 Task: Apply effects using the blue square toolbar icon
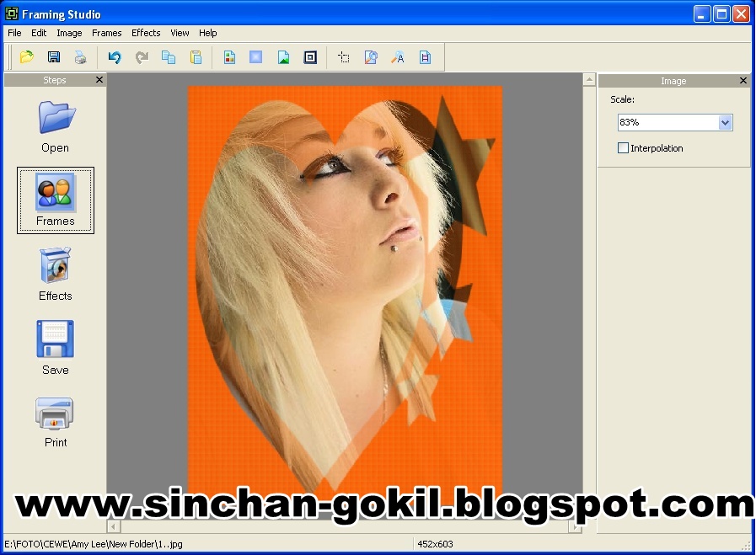pos(254,56)
